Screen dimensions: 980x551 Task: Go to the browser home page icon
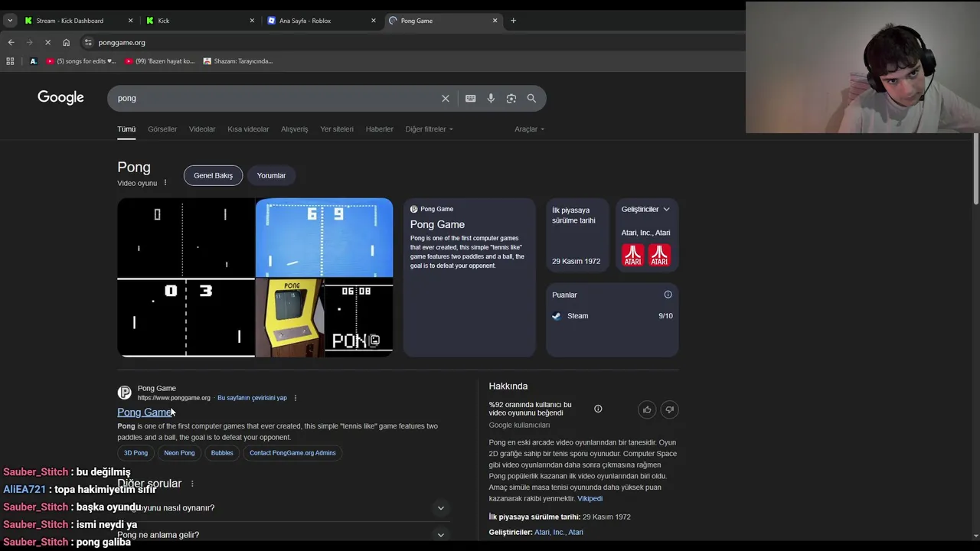[x=66, y=42]
